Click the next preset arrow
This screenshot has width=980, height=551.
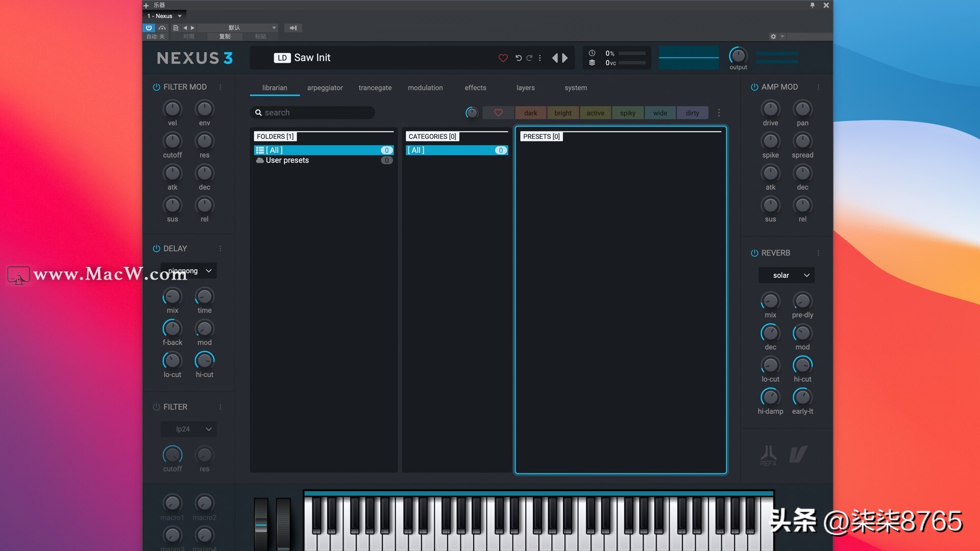(x=566, y=58)
